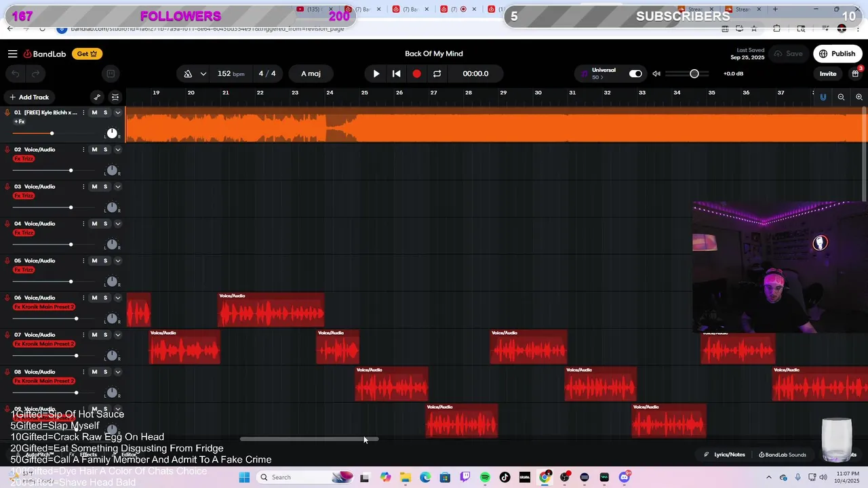Image resolution: width=868 pixels, height=488 pixels.
Task: Click the +Fx button on track 01
Action: pyautogui.click(x=19, y=122)
